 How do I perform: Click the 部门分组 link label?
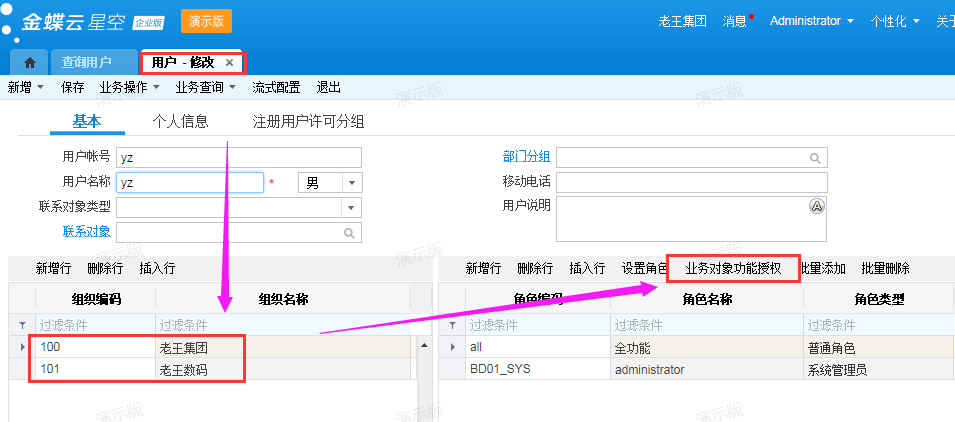click(x=526, y=157)
